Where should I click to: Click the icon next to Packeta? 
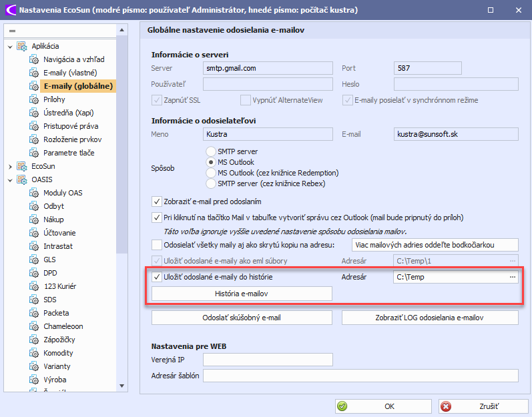34,313
